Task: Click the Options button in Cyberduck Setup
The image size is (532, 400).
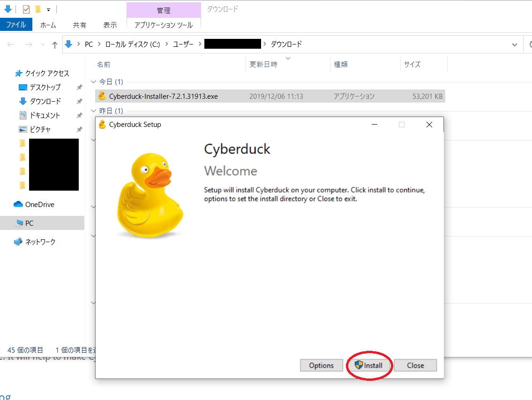Action: point(321,365)
